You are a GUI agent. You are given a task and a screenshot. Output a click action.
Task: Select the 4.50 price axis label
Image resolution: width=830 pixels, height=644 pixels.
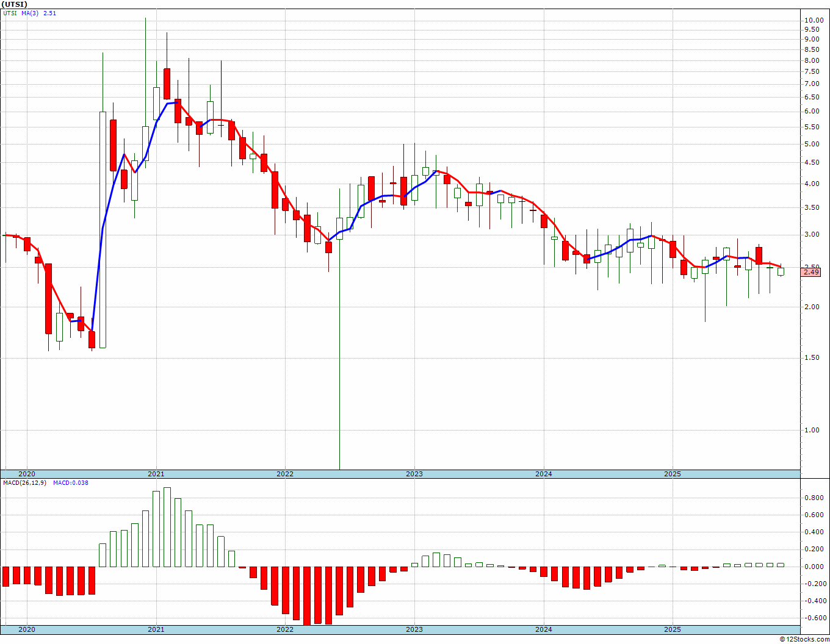[811, 162]
